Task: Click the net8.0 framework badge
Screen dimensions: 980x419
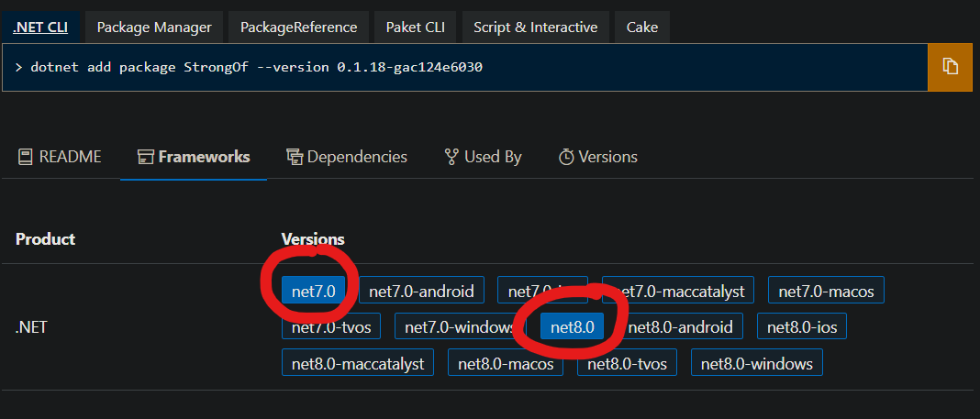Action: click(572, 326)
